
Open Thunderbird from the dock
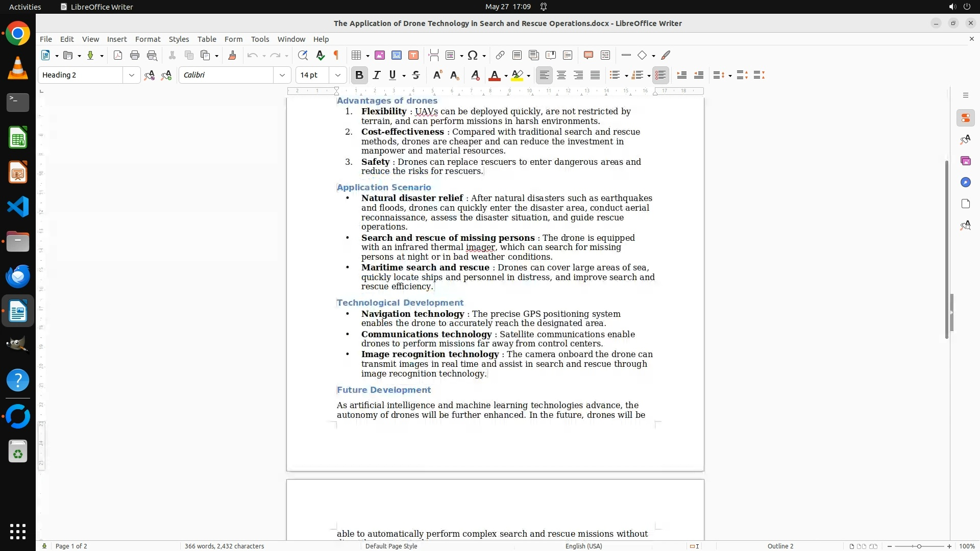[18, 276]
